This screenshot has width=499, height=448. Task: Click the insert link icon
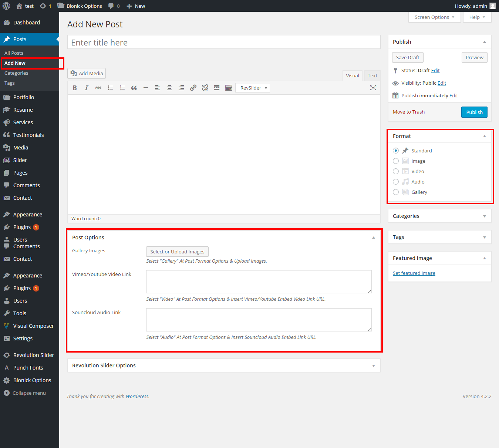pos(193,88)
